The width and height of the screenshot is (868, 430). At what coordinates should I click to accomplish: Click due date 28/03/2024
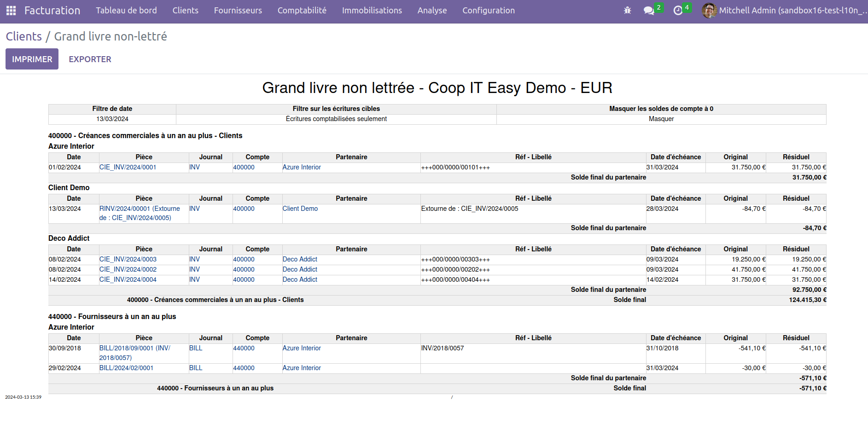tap(662, 209)
